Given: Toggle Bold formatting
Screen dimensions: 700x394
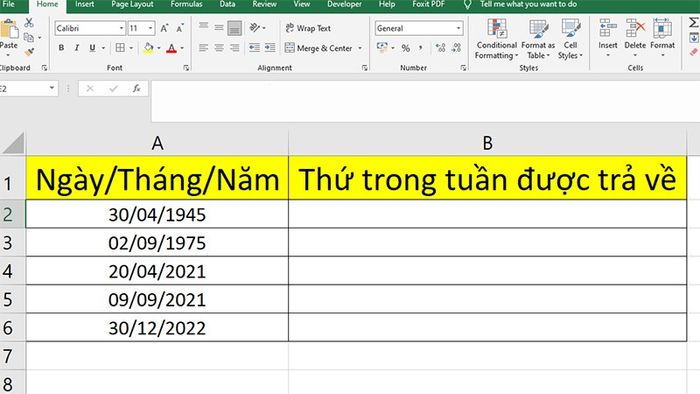Looking at the screenshot, I should [61, 48].
